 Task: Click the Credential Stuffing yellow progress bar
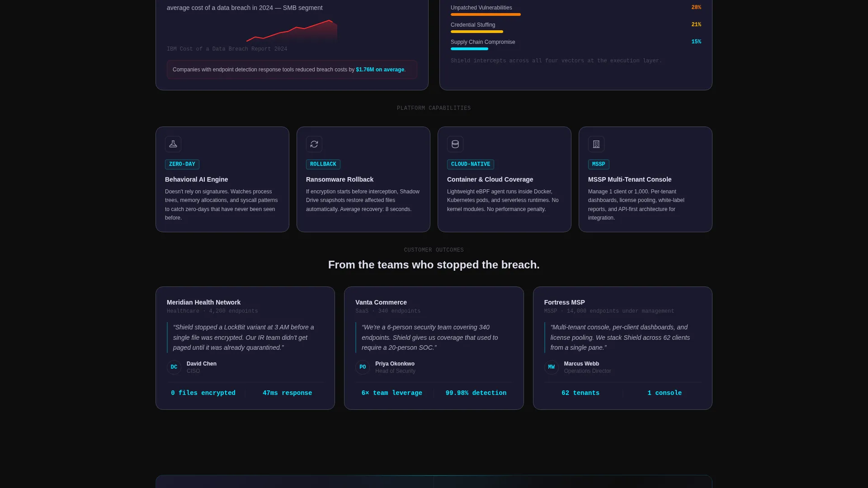477,32
